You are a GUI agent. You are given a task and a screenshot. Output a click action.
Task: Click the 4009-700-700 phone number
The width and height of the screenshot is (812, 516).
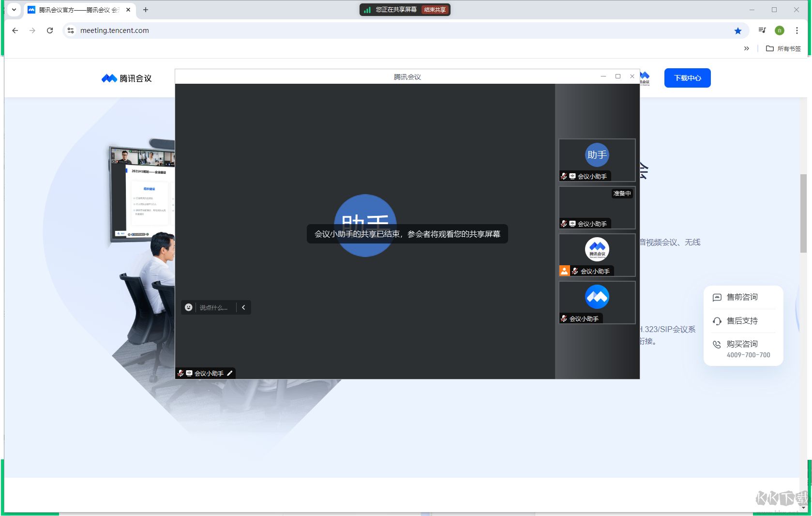[x=749, y=355]
